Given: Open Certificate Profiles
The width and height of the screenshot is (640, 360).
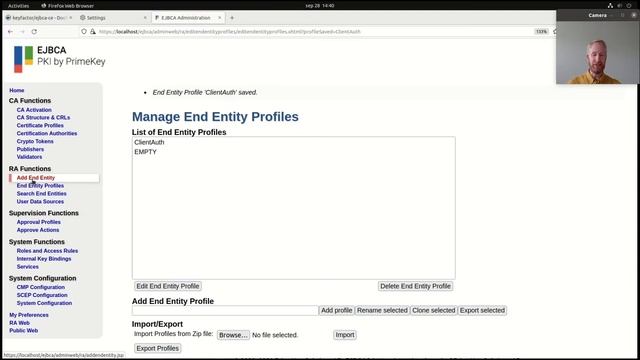Looking at the screenshot, I should (40, 125).
